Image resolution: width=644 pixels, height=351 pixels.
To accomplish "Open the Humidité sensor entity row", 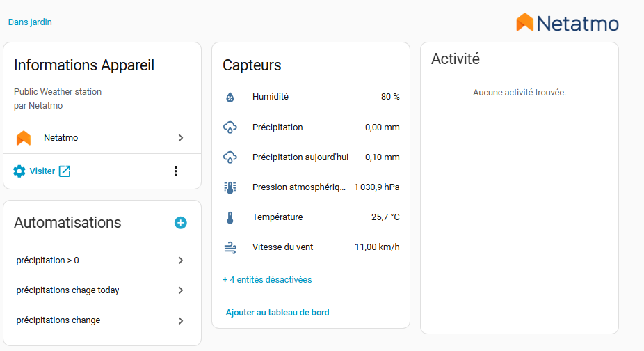I will [x=311, y=97].
